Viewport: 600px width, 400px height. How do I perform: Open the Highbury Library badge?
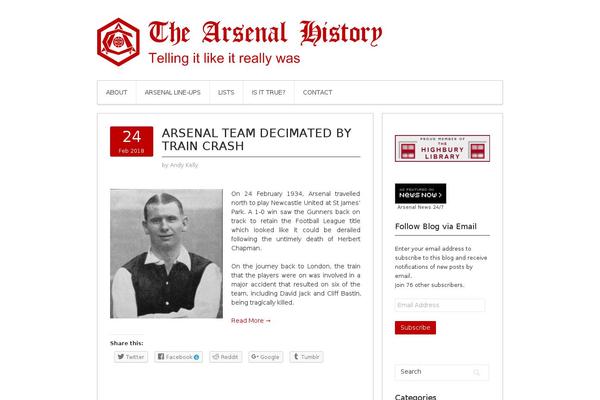[x=442, y=148]
